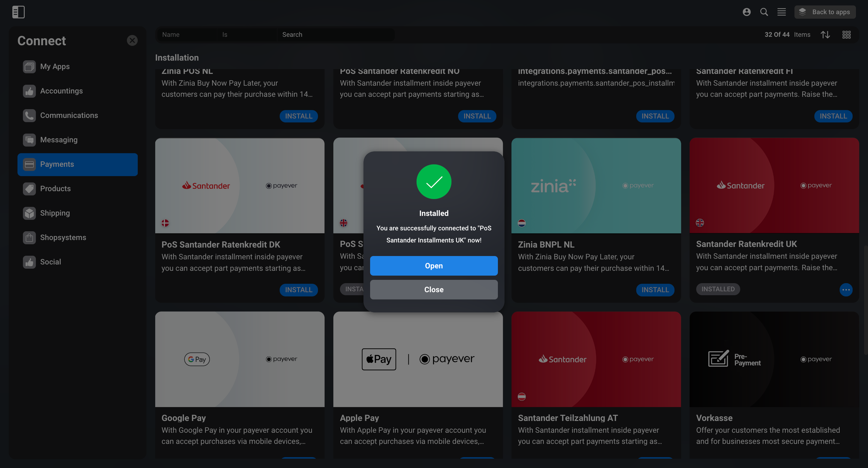This screenshot has height=468, width=868.
Task: Click INSTALLED badge on Santander Ratenkredit UK
Action: pos(718,289)
